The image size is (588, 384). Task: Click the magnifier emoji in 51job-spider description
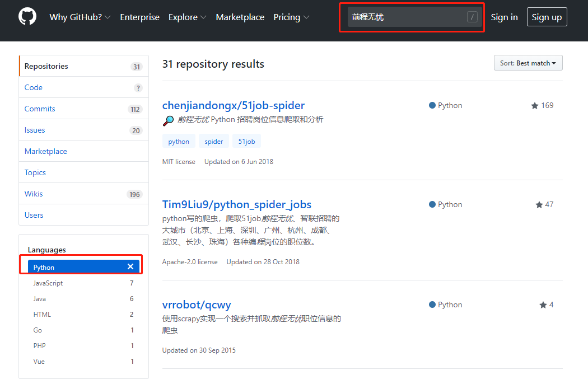click(168, 120)
